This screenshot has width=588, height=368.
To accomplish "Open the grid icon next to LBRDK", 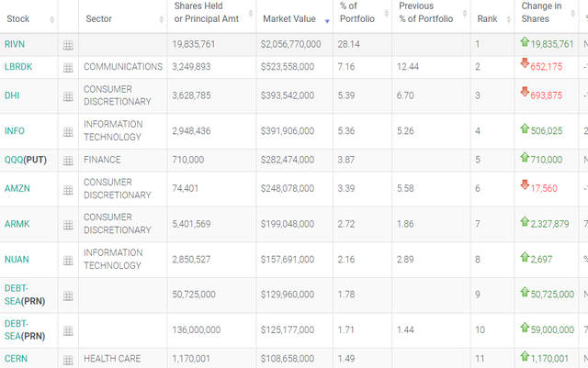I will pos(68,68).
